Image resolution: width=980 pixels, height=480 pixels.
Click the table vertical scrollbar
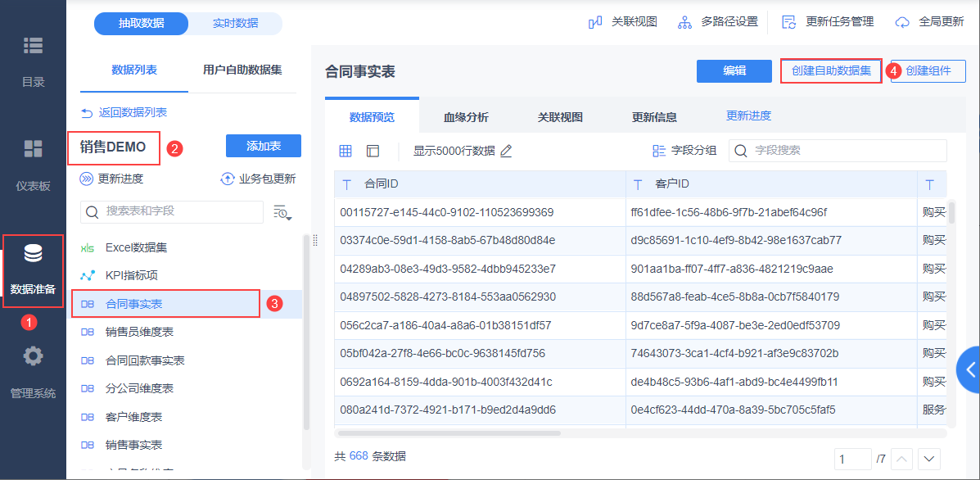tap(951, 212)
